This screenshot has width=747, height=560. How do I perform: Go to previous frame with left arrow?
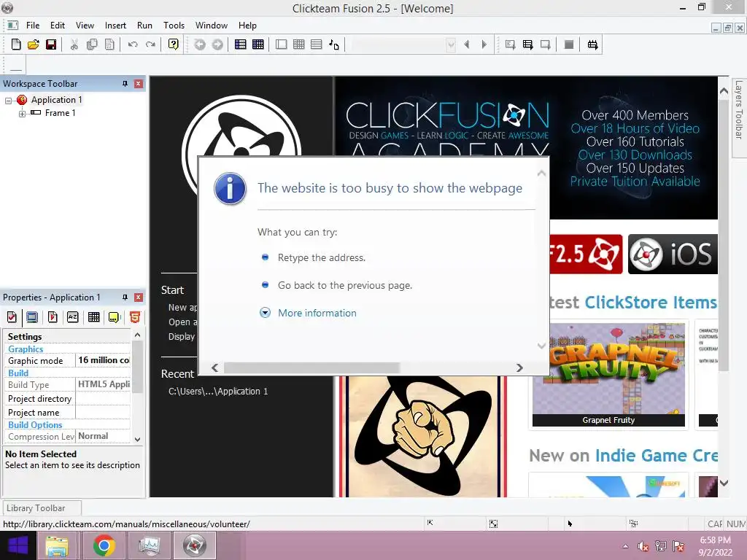(x=467, y=44)
